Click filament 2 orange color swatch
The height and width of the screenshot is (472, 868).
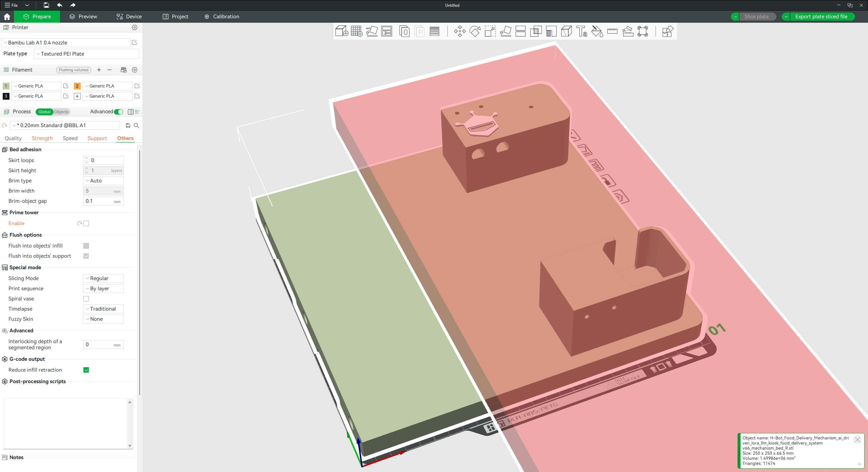pyautogui.click(x=77, y=86)
